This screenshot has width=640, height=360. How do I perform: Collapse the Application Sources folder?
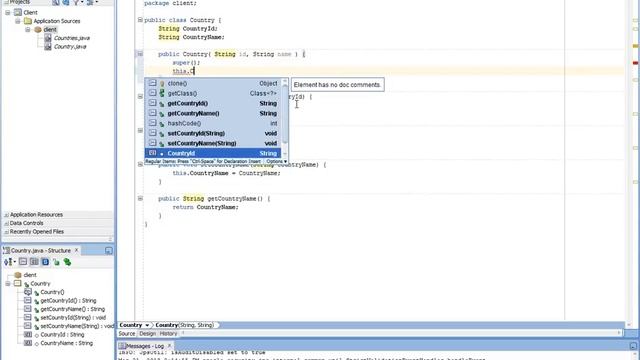[18, 21]
